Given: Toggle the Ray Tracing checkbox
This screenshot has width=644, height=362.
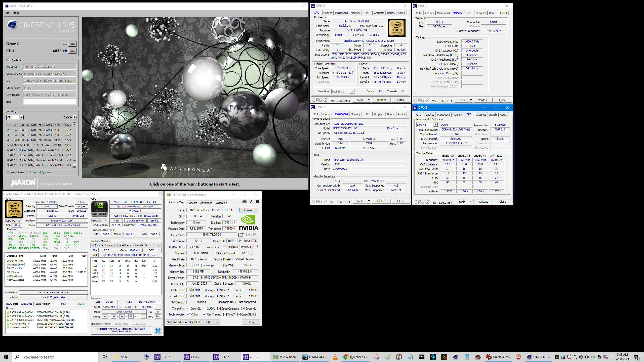Looking at the screenshot, I should (205, 314).
